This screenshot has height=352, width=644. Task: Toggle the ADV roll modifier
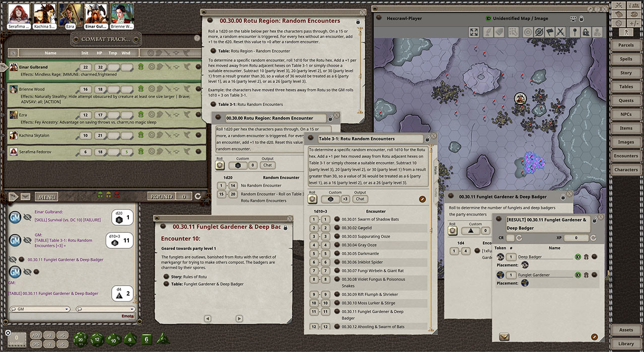click(x=36, y=335)
